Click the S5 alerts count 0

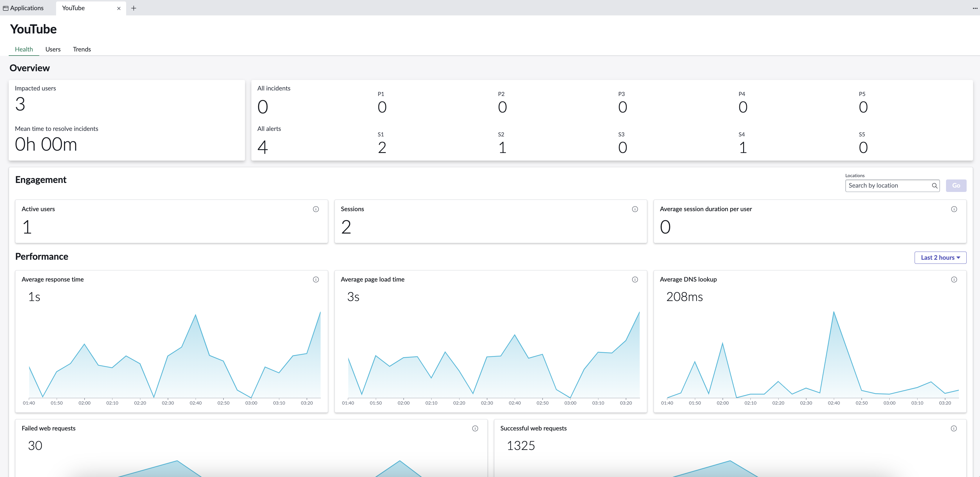click(x=863, y=148)
